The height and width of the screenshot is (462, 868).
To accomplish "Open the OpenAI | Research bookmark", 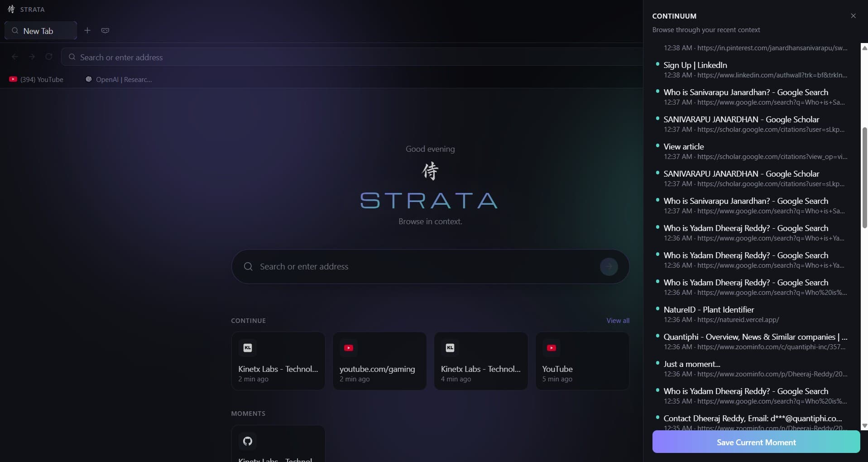I will (119, 79).
